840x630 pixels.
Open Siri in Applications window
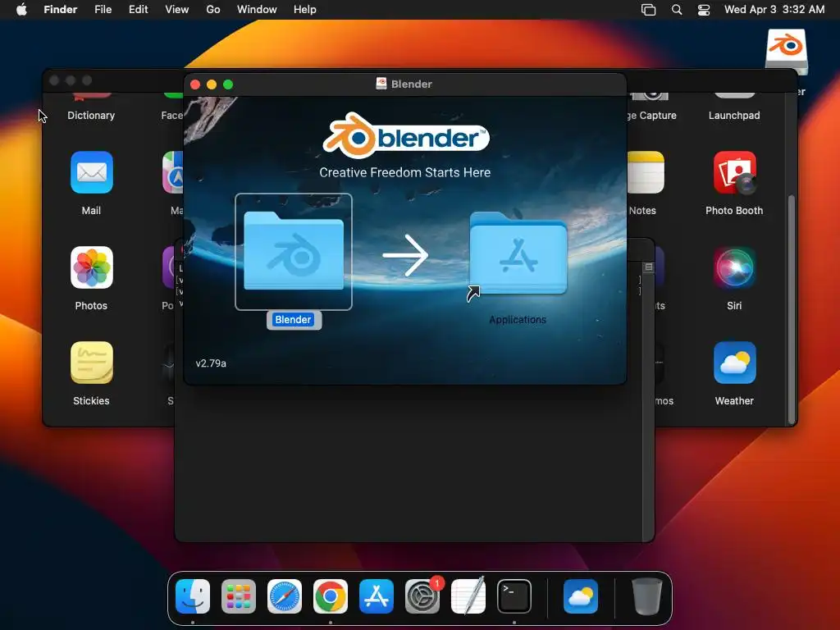click(x=734, y=267)
